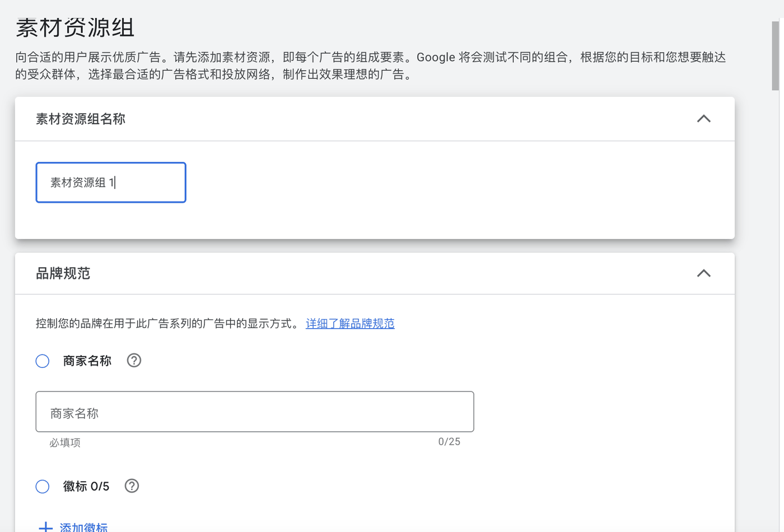Select the 徽标 0/5 radio circle
This screenshot has width=784, height=532.
tap(43, 487)
